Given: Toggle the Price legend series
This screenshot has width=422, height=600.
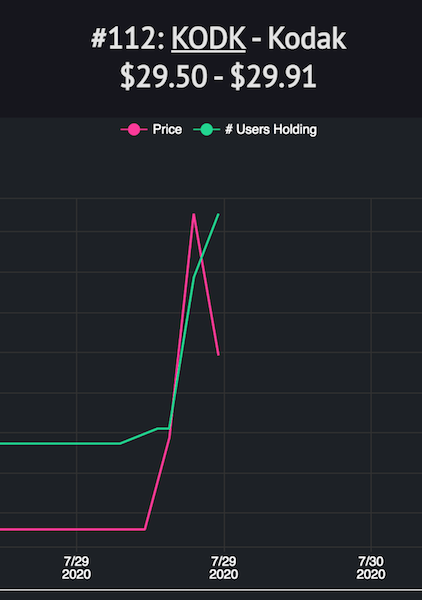Looking at the screenshot, I should (x=151, y=129).
